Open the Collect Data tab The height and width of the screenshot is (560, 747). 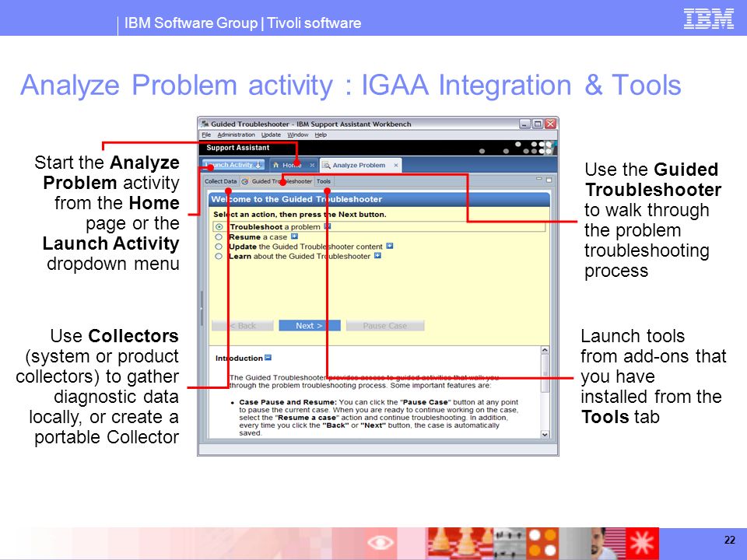click(220, 181)
